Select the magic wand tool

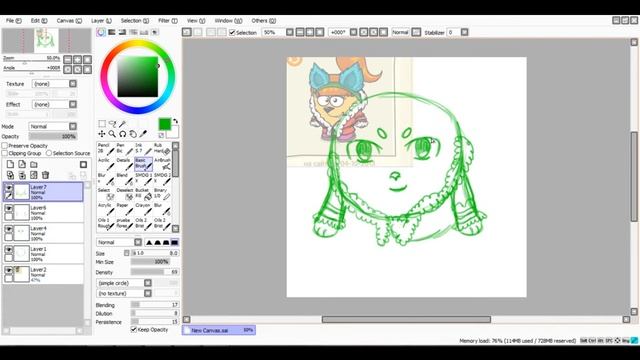[122, 123]
